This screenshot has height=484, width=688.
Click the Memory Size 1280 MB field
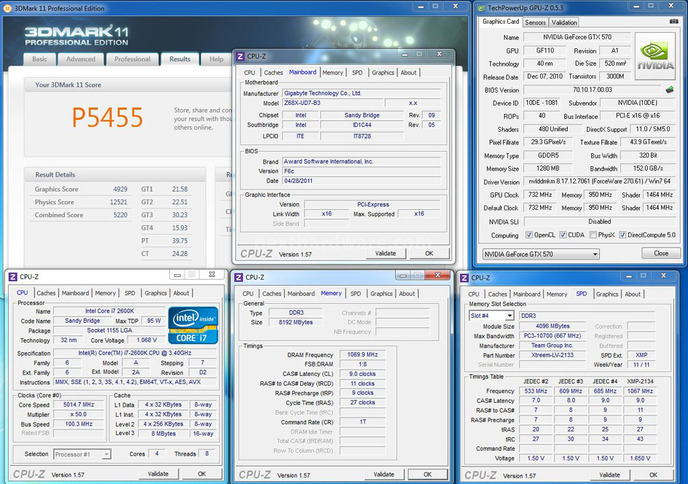click(548, 169)
